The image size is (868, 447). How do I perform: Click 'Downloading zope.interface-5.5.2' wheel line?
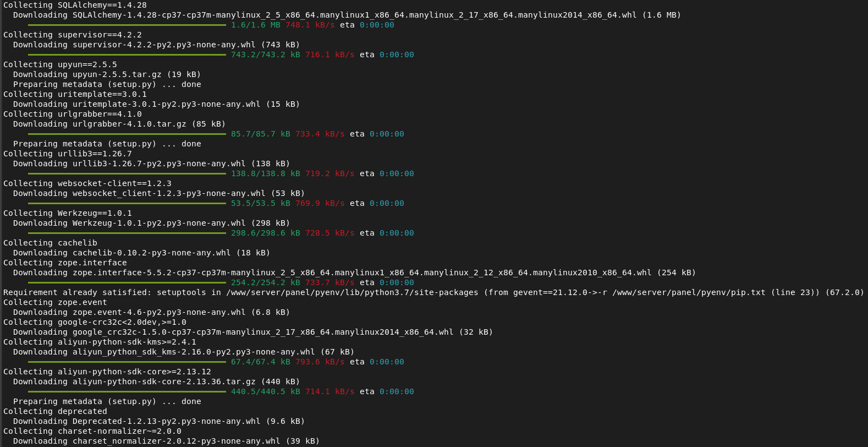point(355,272)
